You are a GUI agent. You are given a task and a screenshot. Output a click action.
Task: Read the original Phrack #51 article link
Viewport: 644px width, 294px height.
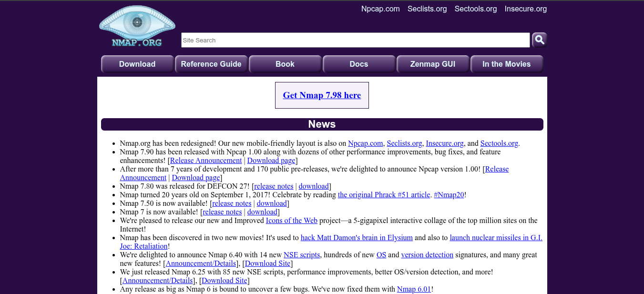(384, 195)
